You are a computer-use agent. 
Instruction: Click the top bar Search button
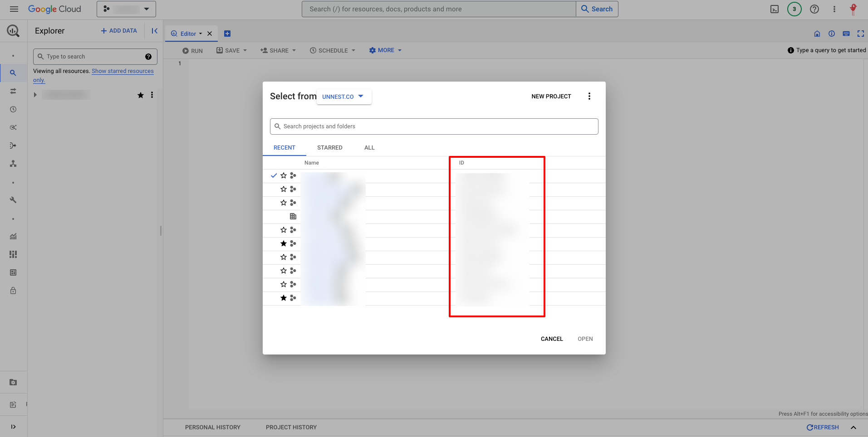click(597, 9)
